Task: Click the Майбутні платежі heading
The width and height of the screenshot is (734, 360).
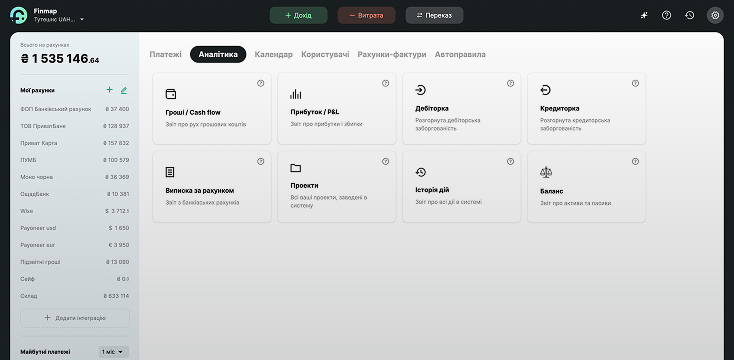Action: [45, 352]
